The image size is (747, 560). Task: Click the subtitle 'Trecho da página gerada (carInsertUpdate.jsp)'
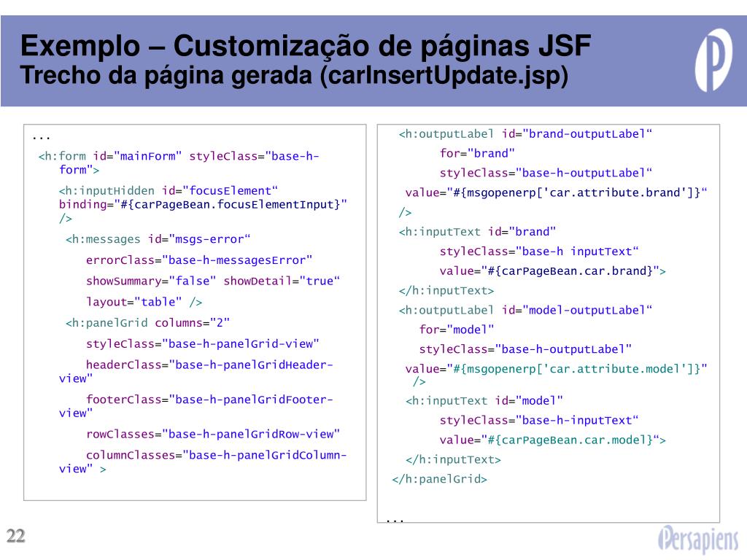(x=294, y=76)
